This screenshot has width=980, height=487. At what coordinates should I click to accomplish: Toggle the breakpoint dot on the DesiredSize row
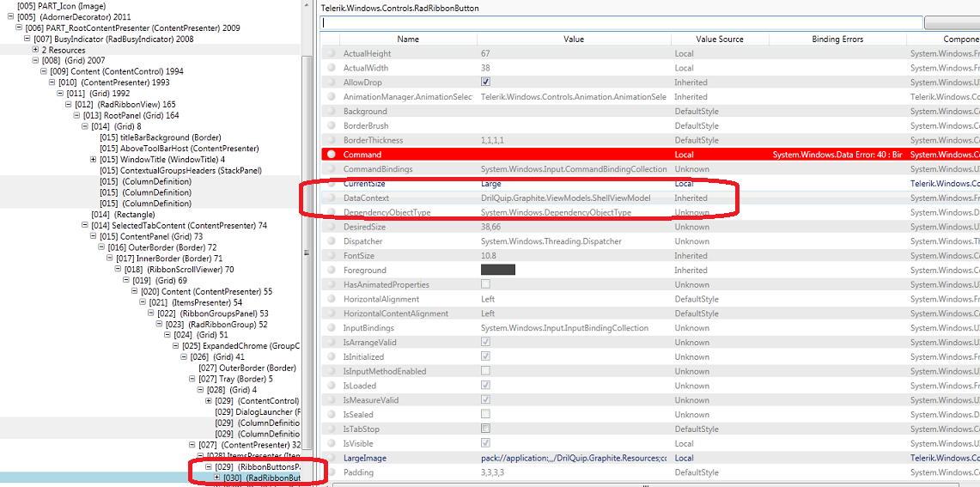tap(332, 227)
